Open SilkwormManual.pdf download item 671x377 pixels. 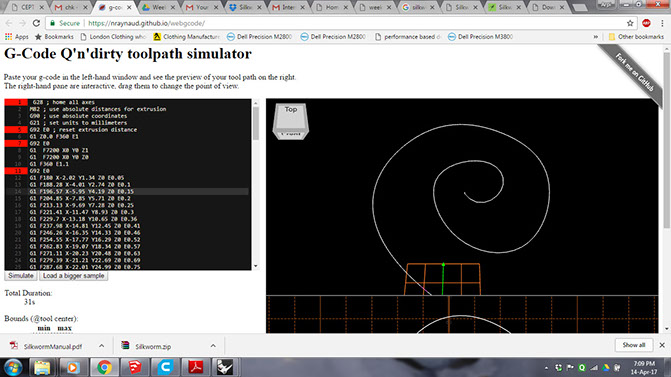click(x=47, y=346)
